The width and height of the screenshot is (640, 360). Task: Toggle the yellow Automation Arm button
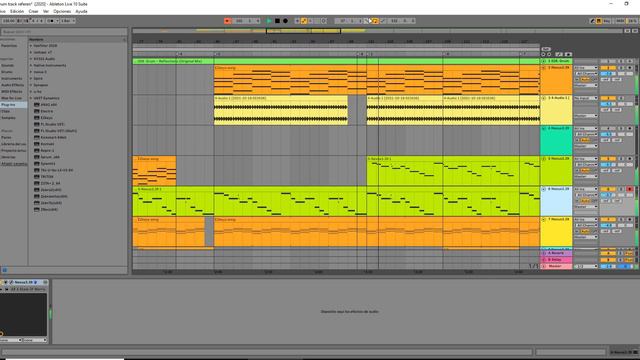tap(304, 20)
